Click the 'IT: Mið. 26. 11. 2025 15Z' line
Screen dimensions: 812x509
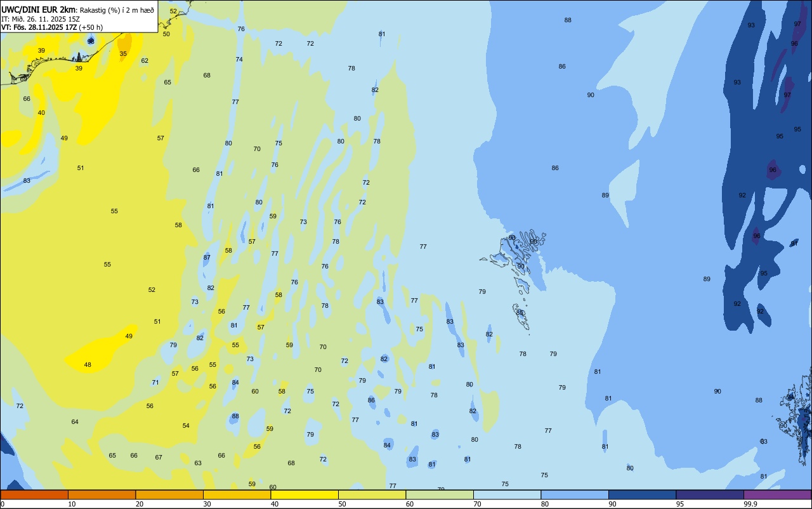tap(41, 18)
